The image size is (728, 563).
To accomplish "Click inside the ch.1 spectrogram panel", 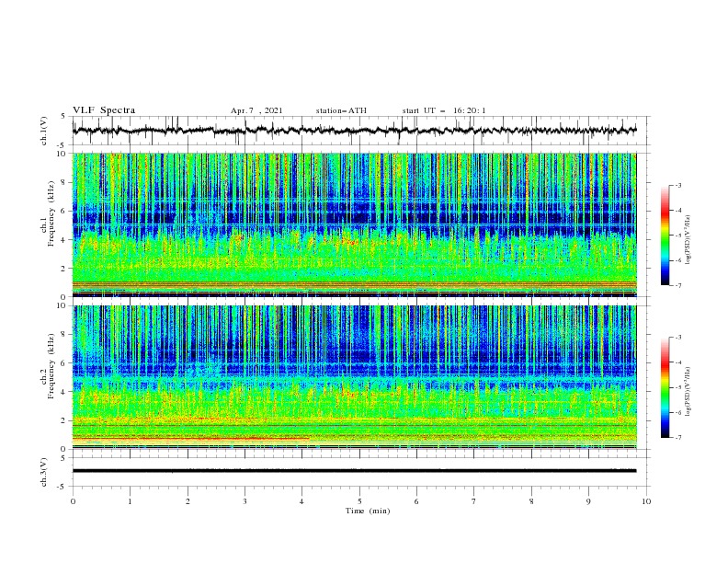I will (x=354, y=224).
